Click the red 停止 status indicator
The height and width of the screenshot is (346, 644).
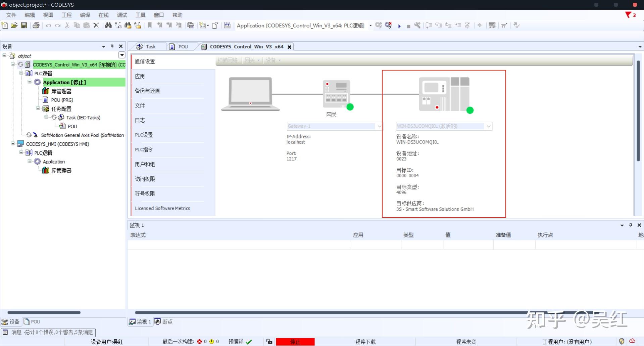tap(295, 342)
